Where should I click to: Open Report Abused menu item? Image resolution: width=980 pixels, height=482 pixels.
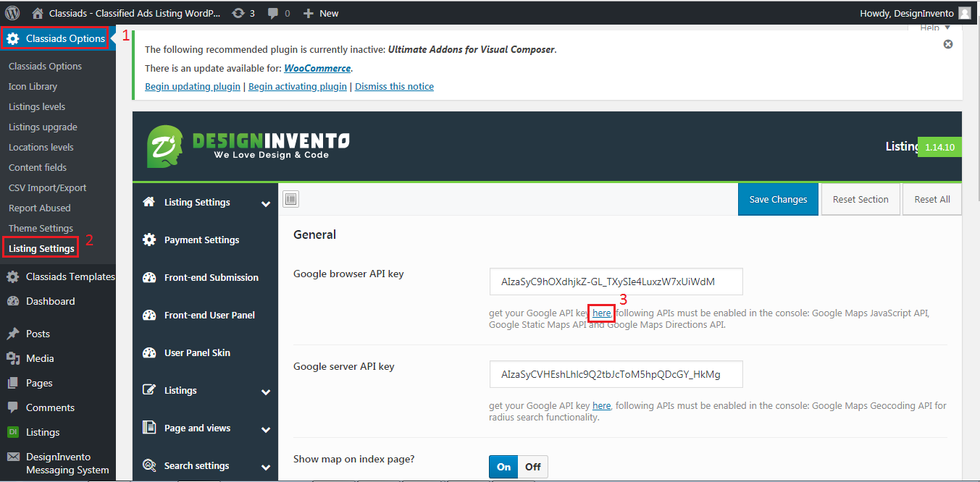coord(40,208)
